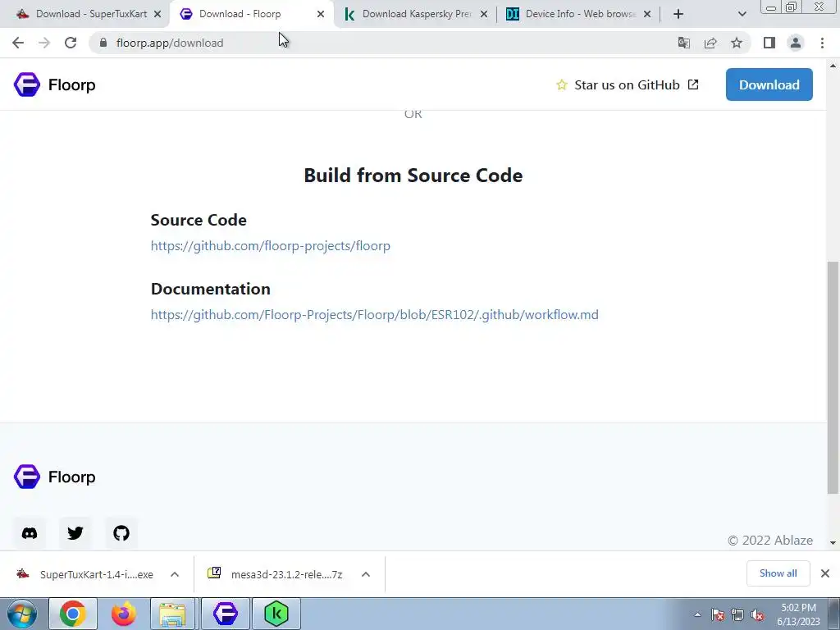Expand options for mesa3d download
840x630 pixels.
click(x=366, y=574)
